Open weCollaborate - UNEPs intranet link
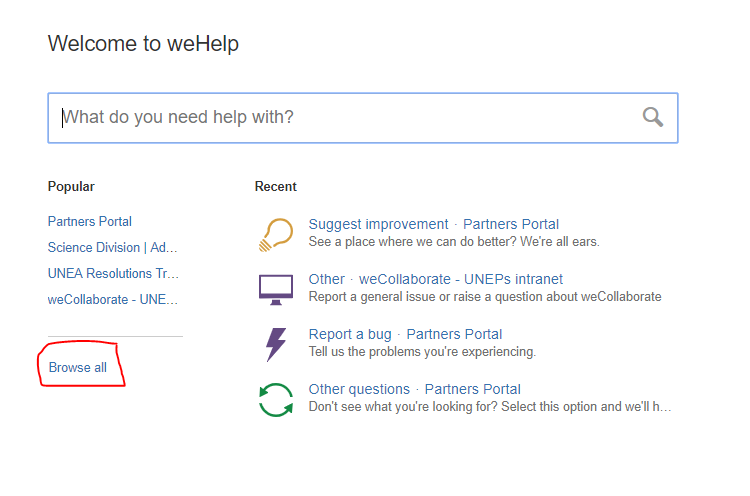 point(461,279)
